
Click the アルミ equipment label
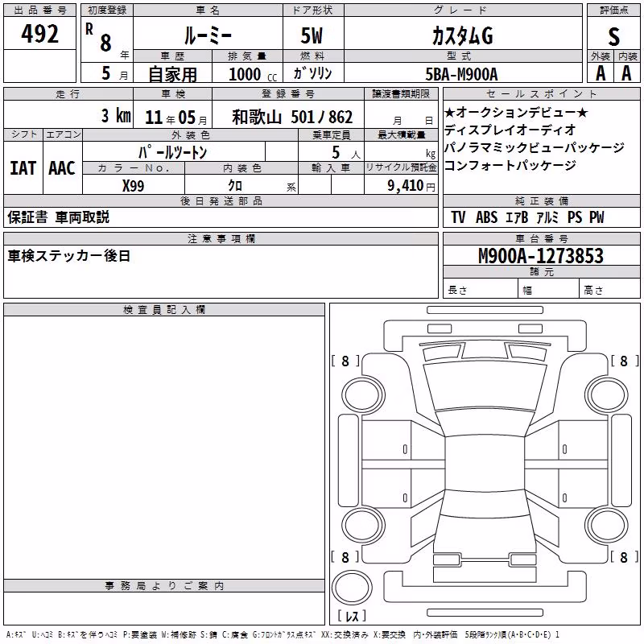547,217
